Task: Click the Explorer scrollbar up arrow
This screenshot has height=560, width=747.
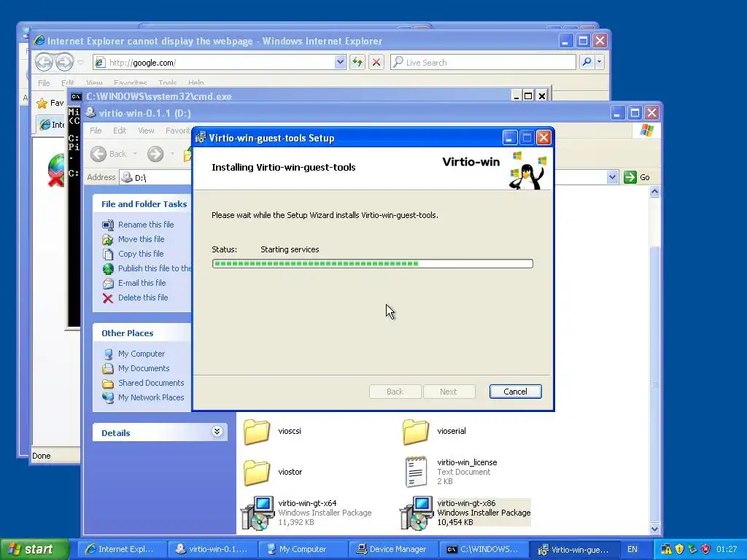Action: [654, 192]
